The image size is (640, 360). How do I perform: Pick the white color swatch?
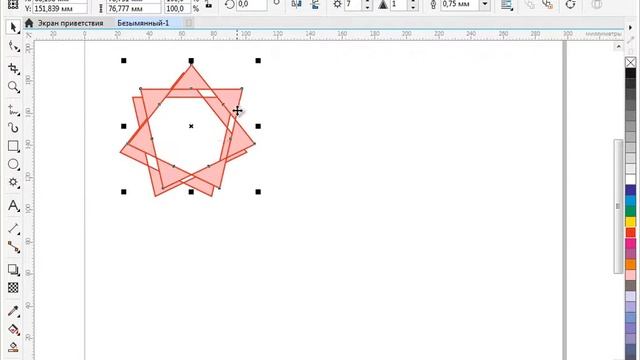click(x=631, y=179)
